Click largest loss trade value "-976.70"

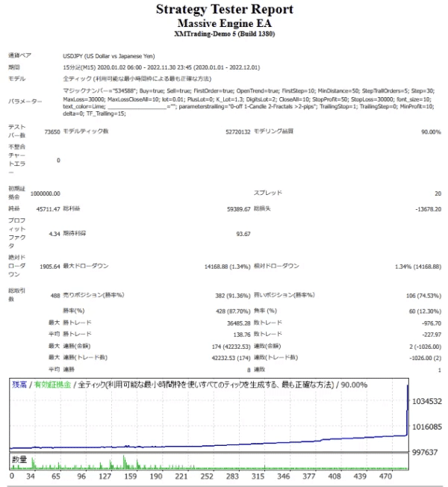click(432, 323)
